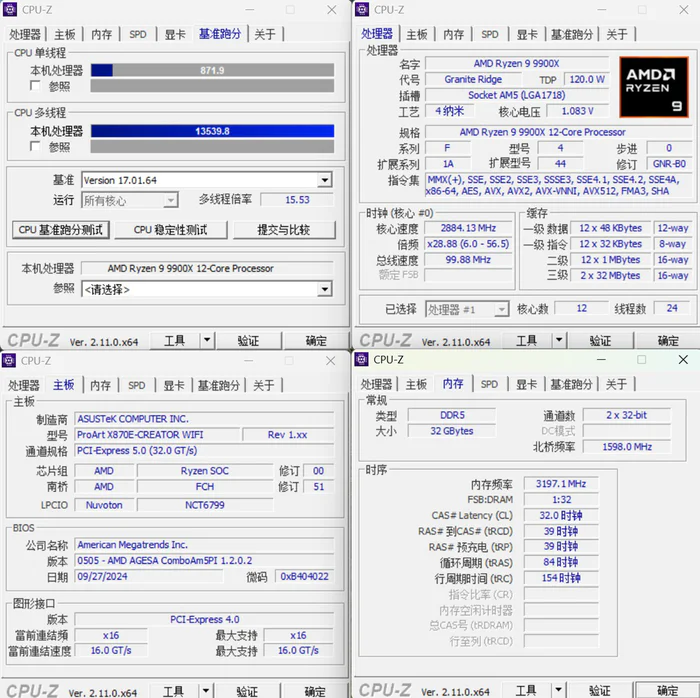Viewport: 700px width, 698px height.
Task: Click LPCIO value NCT6799
Action: click(205, 505)
